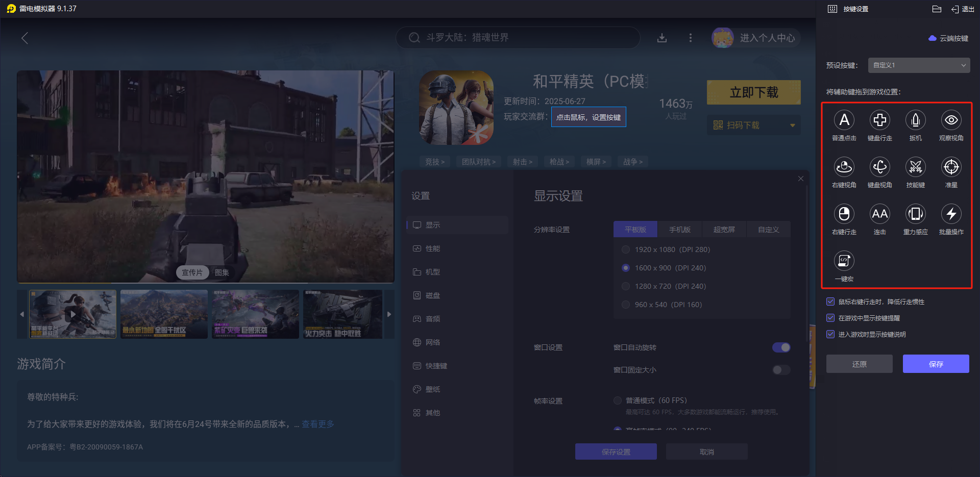Select the 1920 x 1080 resolution option
Viewport: 980px width, 477px height.
click(x=626, y=249)
